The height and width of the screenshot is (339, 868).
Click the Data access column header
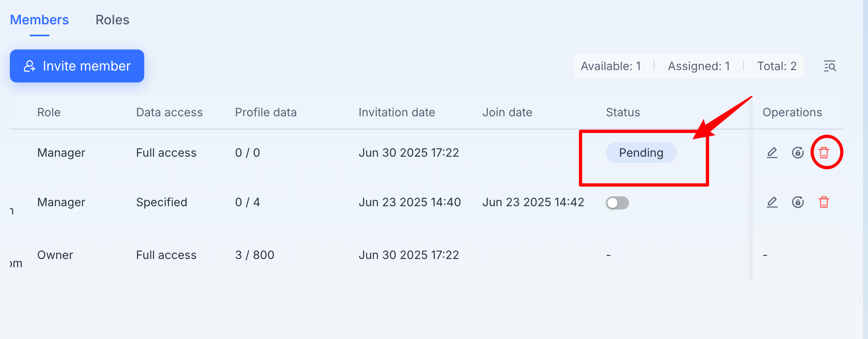coord(169,112)
